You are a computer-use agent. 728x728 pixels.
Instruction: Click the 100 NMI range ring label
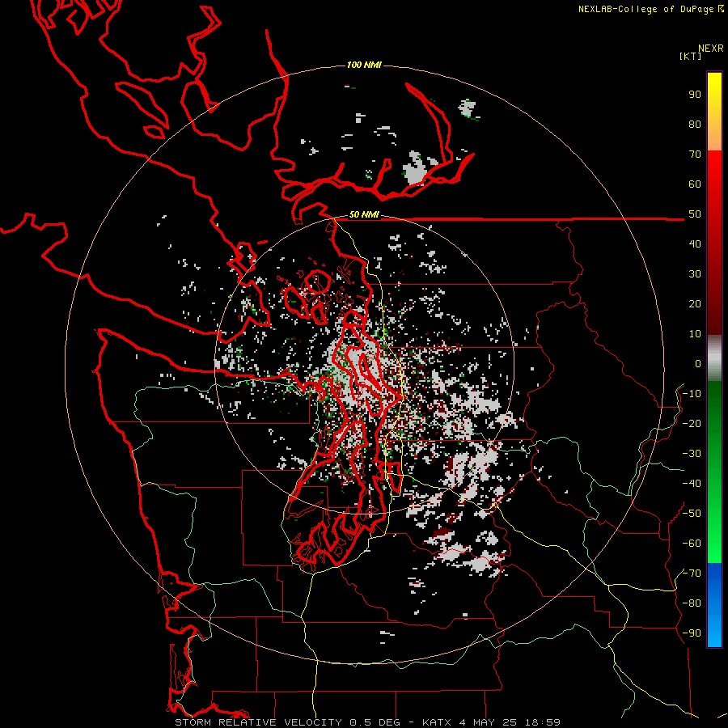pyautogui.click(x=364, y=65)
